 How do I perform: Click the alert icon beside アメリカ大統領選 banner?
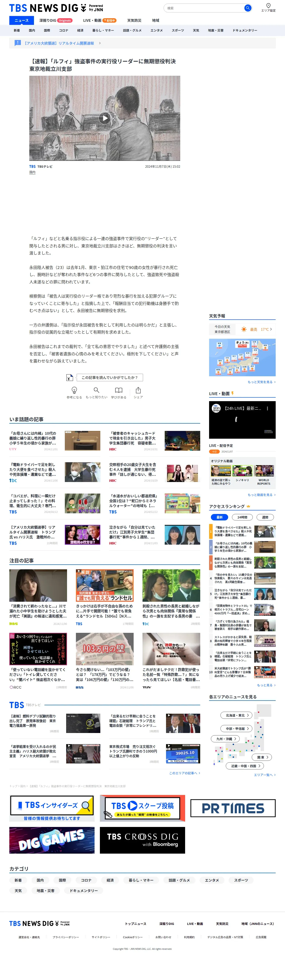(x=18, y=43)
